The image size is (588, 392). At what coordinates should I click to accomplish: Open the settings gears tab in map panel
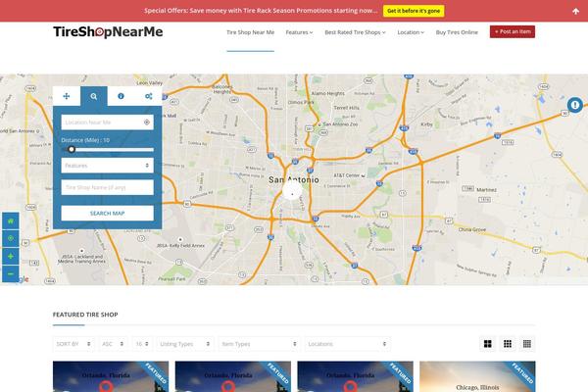click(x=149, y=96)
